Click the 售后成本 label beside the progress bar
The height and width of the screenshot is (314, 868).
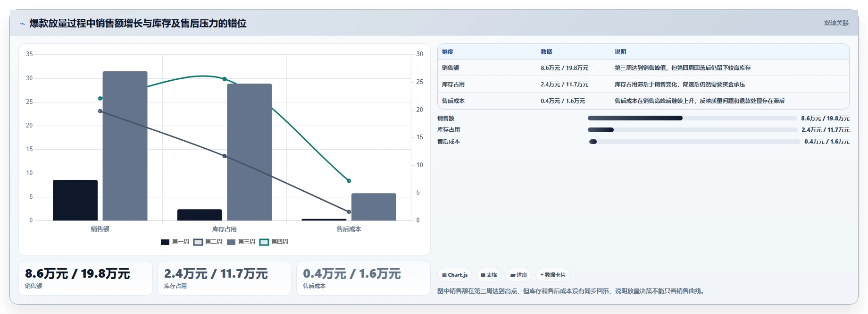(x=449, y=142)
